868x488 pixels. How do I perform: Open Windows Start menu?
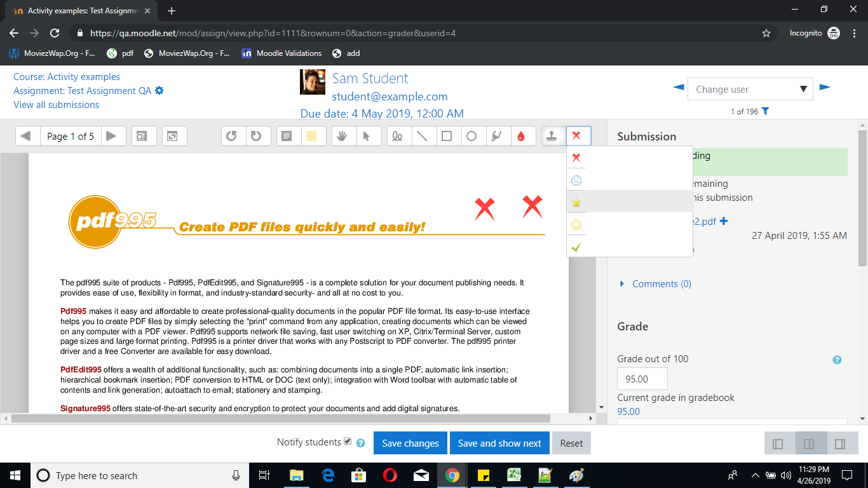pyautogui.click(x=15, y=475)
